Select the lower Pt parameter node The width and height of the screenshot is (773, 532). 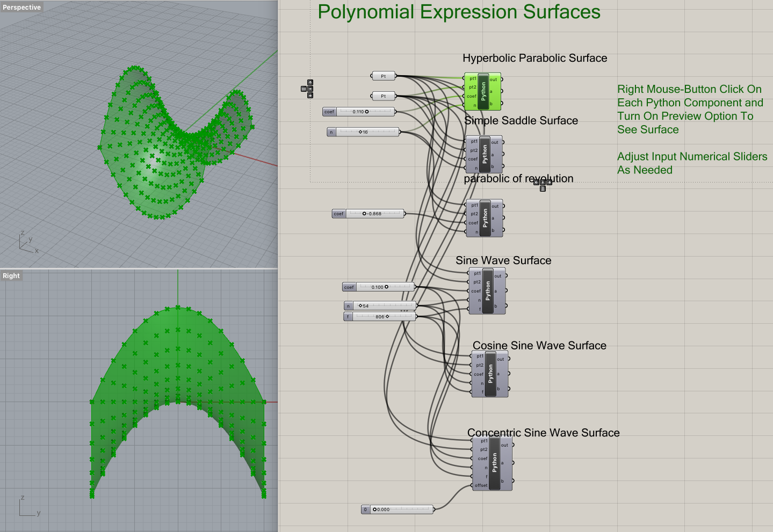pos(383,96)
